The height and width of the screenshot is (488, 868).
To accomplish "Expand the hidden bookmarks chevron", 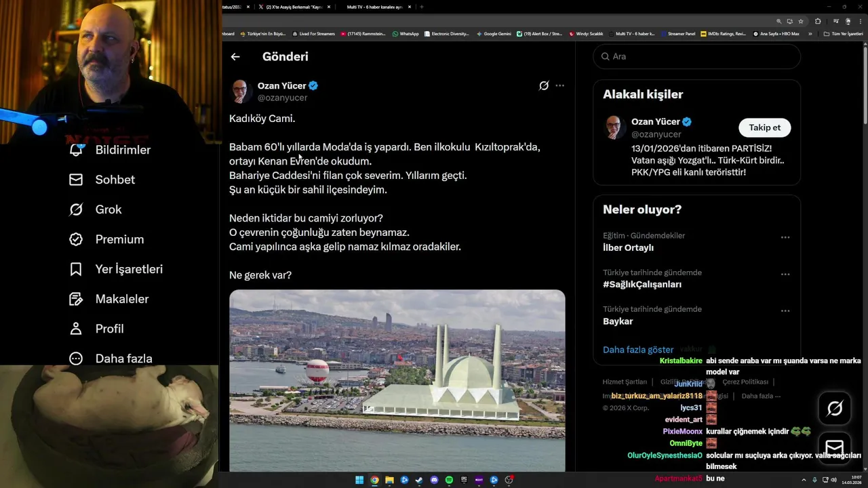I will 810,33.
